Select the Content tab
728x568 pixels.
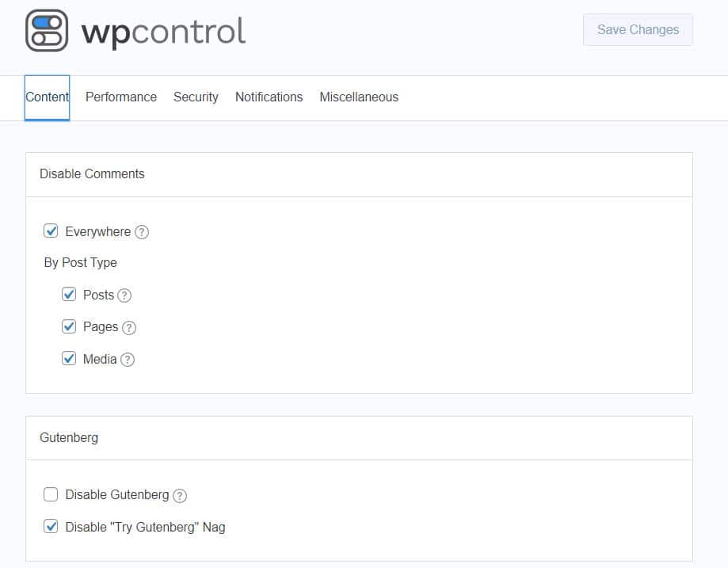tap(47, 97)
